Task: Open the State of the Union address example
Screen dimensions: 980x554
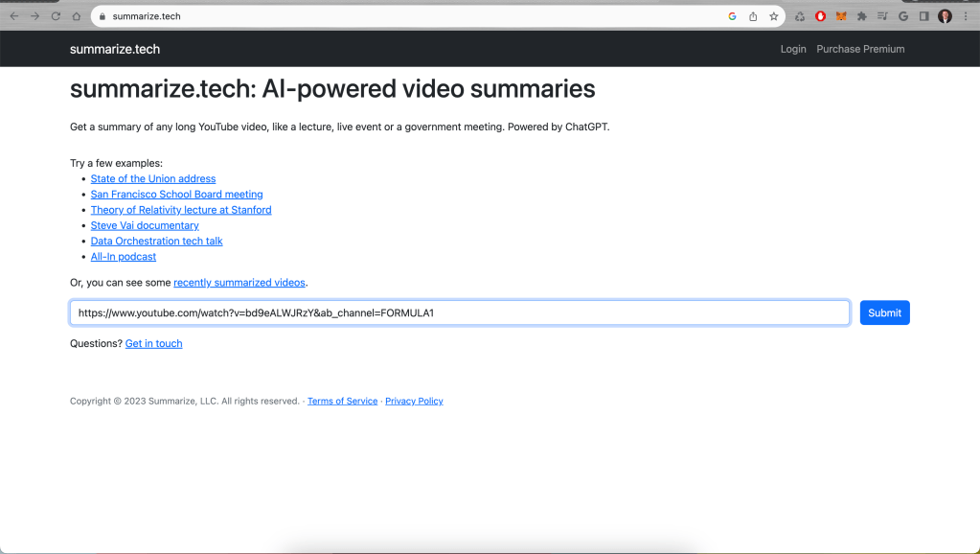Action: tap(153, 179)
